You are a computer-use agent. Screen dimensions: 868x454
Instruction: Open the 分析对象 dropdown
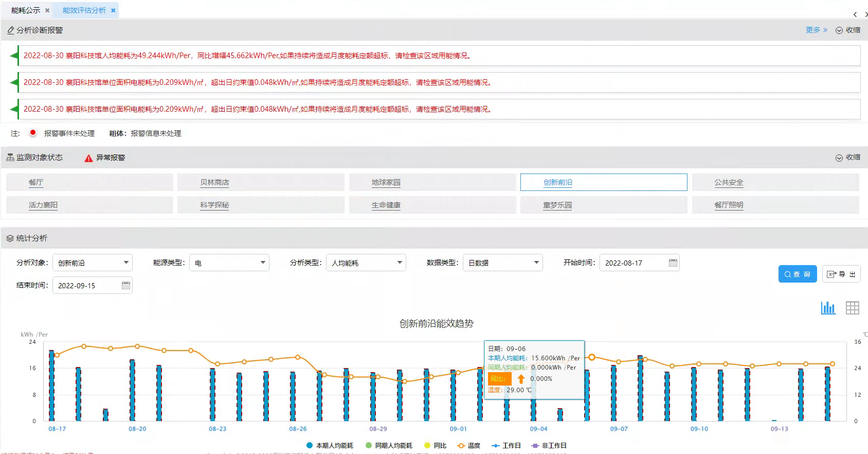tap(93, 263)
